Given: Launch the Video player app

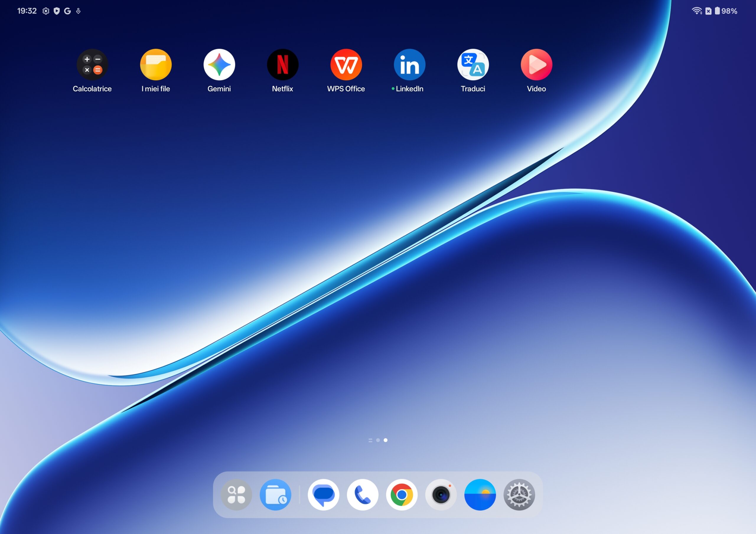Looking at the screenshot, I should (536, 65).
